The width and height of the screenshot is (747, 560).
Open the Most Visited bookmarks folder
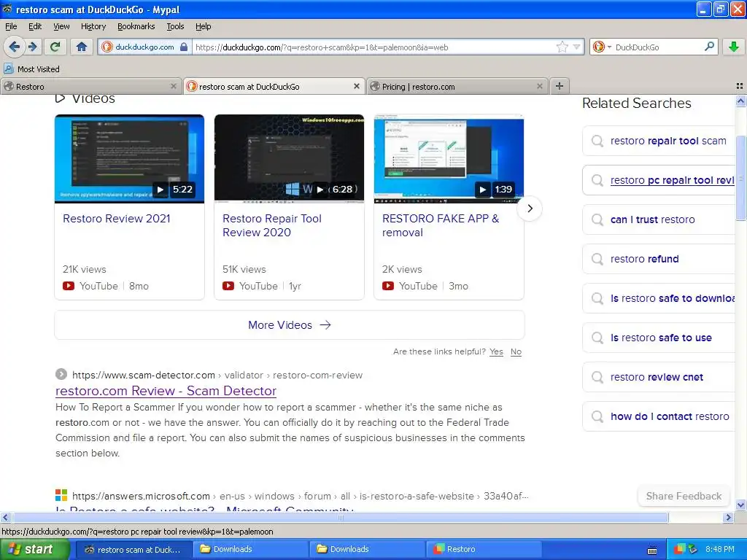[32, 69]
